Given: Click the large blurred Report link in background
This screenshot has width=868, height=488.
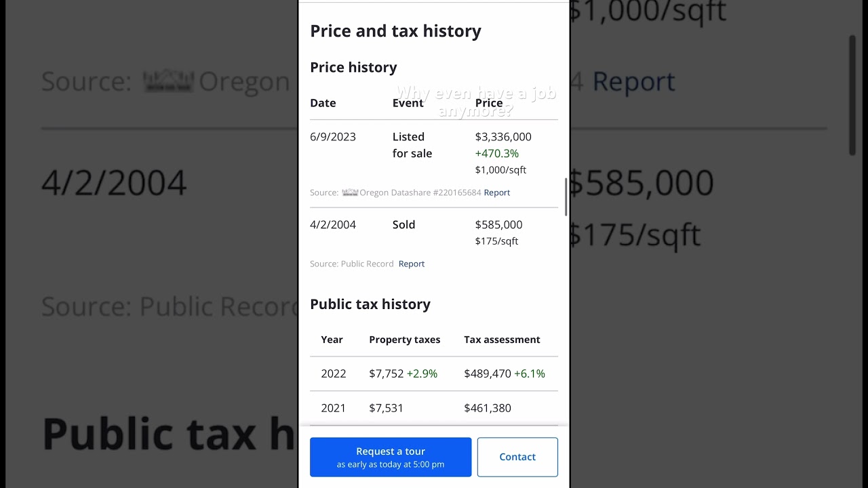Looking at the screenshot, I should pos(633,82).
